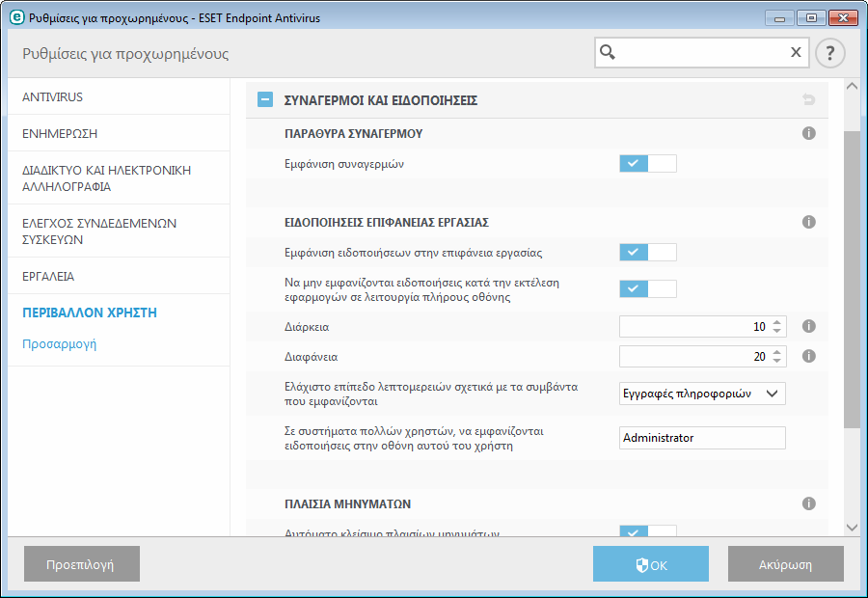Click the Σε συστήματα πολλών χρηστών label

click(414, 438)
